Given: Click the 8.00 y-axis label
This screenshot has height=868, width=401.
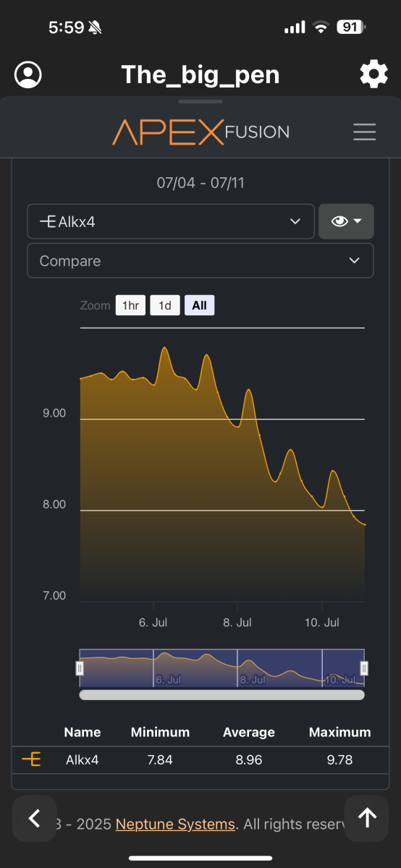Looking at the screenshot, I should 54,505.
